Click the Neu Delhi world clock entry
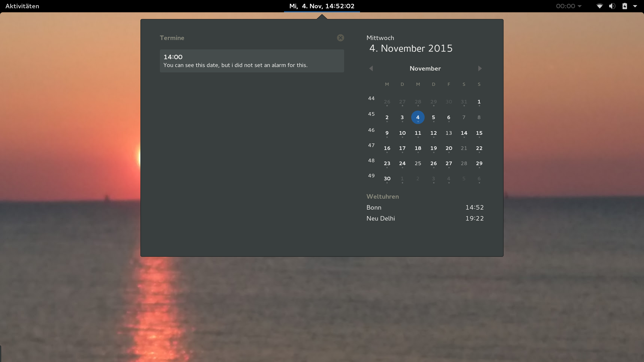 pyautogui.click(x=425, y=218)
